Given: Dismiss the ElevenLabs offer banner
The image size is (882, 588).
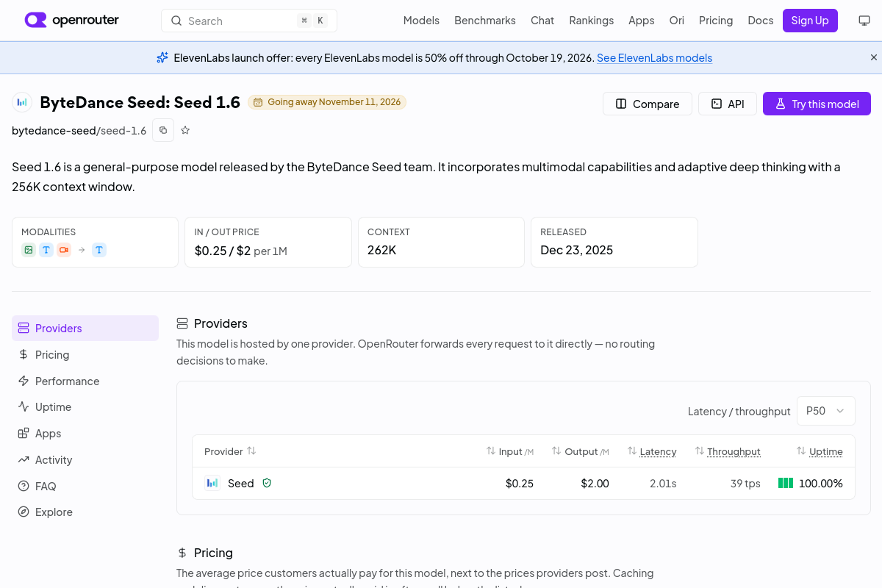Looking at the screenshot, I should 873,57.
